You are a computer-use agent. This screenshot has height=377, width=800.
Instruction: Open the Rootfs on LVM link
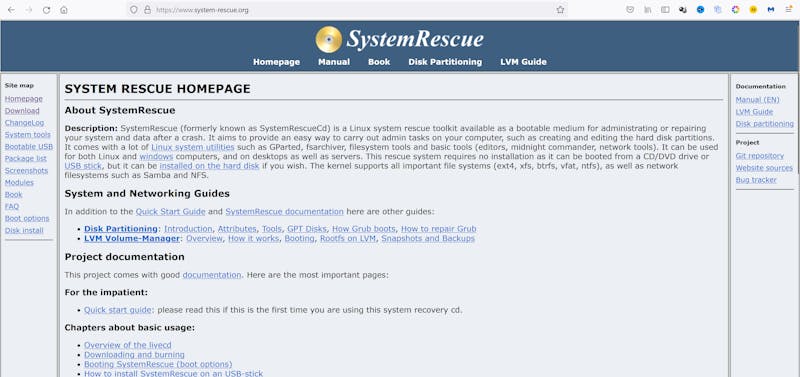point(347,238)
